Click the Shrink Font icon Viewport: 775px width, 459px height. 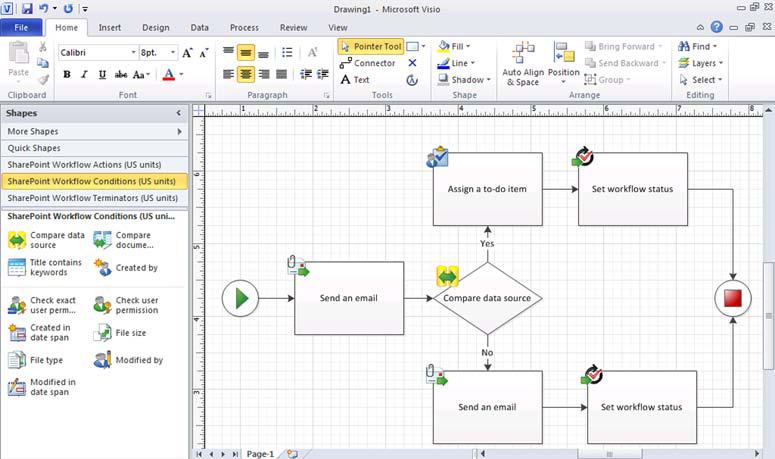pyautogui.click(x=204, y=52)
